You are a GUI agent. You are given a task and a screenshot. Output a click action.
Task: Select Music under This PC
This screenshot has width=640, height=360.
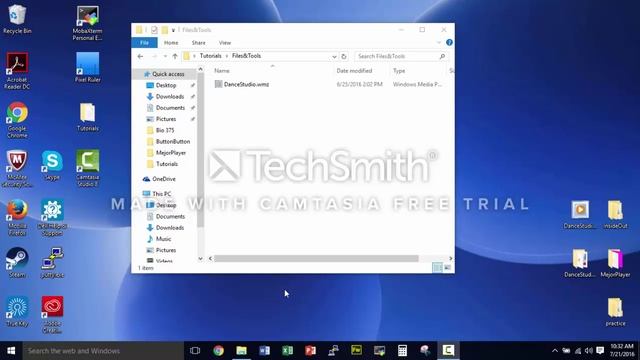159,239
